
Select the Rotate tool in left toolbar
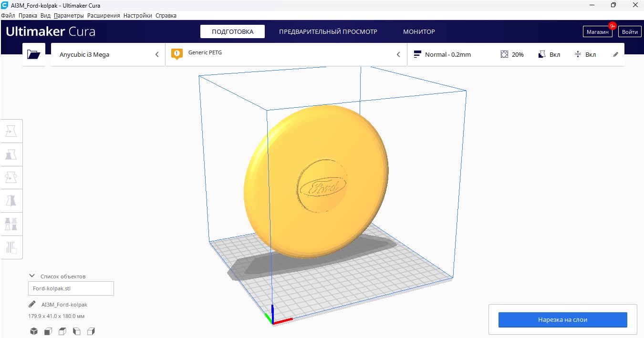(11, 178)
